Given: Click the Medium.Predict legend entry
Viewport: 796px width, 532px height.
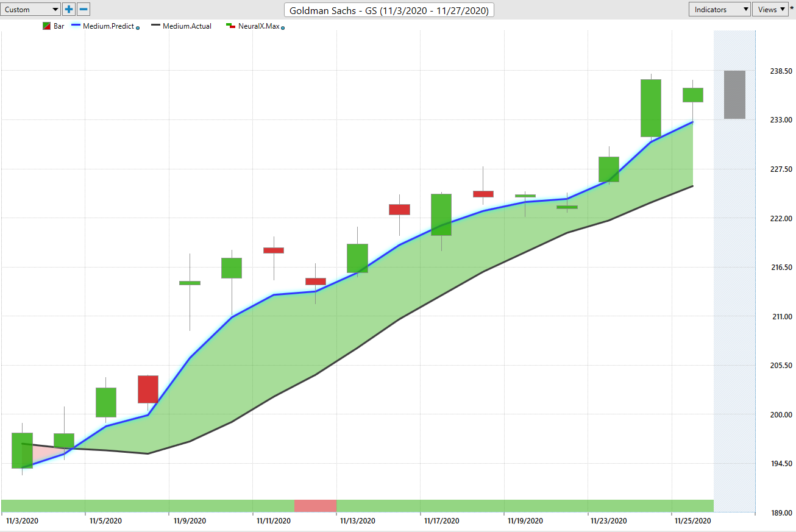Looking at the screenshot, I should tap(104, 26).
